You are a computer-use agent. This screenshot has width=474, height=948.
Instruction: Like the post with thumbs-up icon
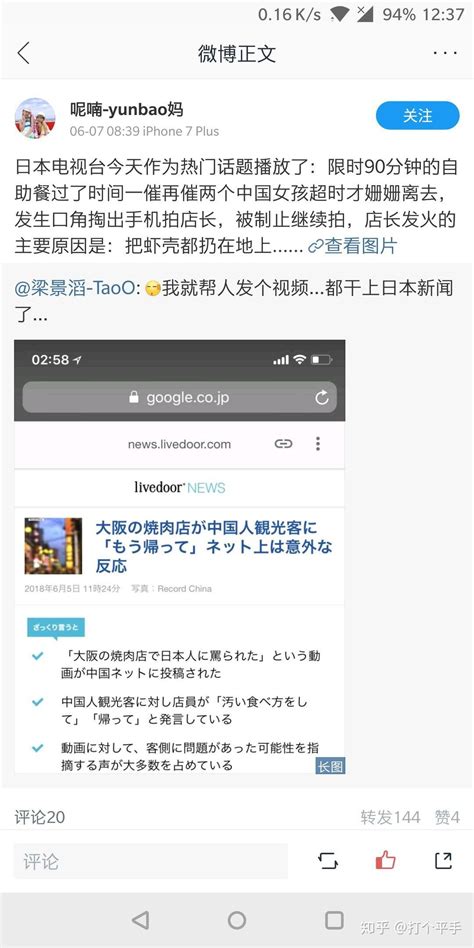click(386, 860)
